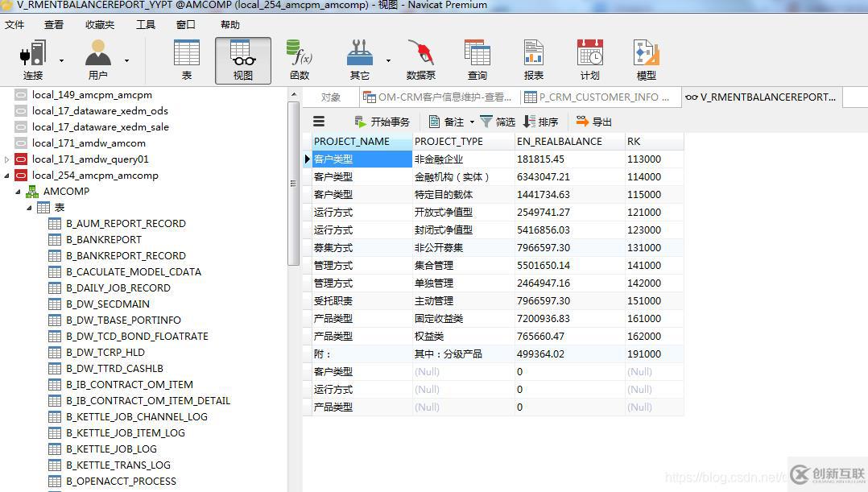Select table B_OPENACCT_PROCESS

pyautogui.click(x=121, y=482)
